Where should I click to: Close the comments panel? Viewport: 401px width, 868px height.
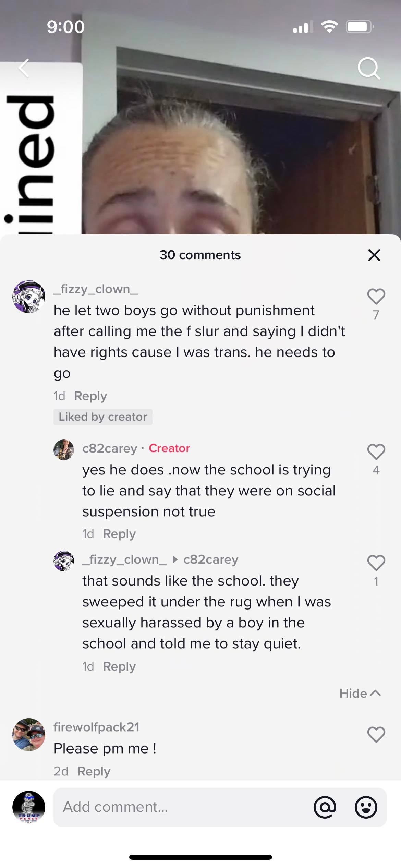[x=374, y=255]
